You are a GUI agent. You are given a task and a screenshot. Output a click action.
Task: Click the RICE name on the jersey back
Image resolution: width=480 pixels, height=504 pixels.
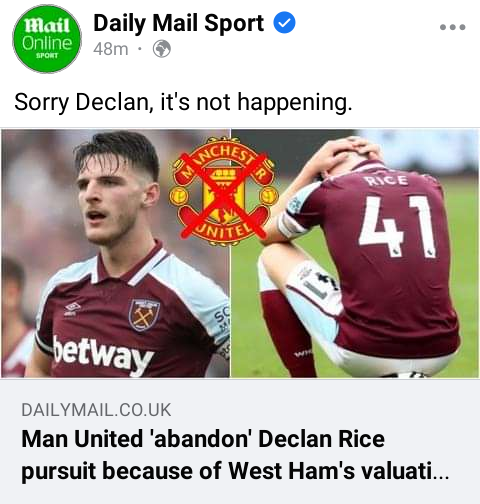click(x=385, y=180)
